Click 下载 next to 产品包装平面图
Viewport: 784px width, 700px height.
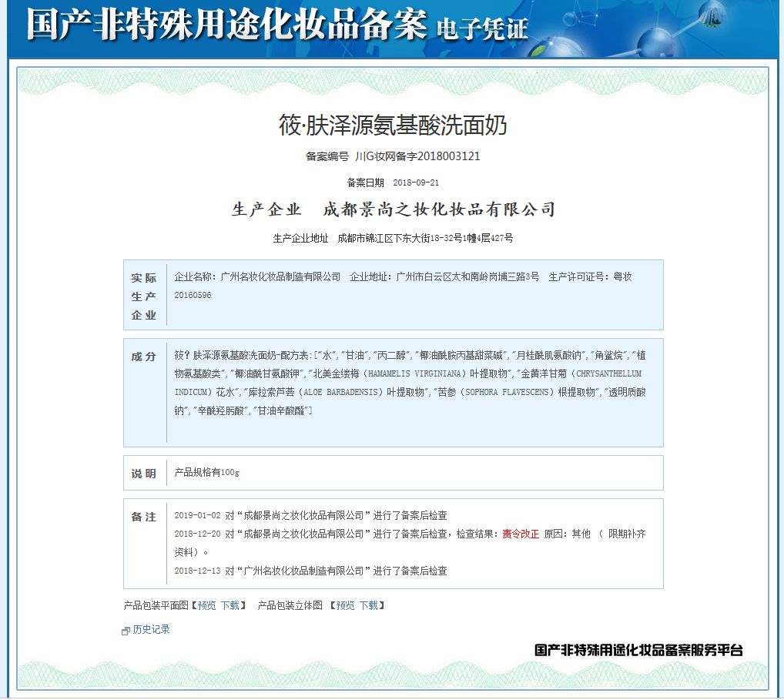(230, 605)
